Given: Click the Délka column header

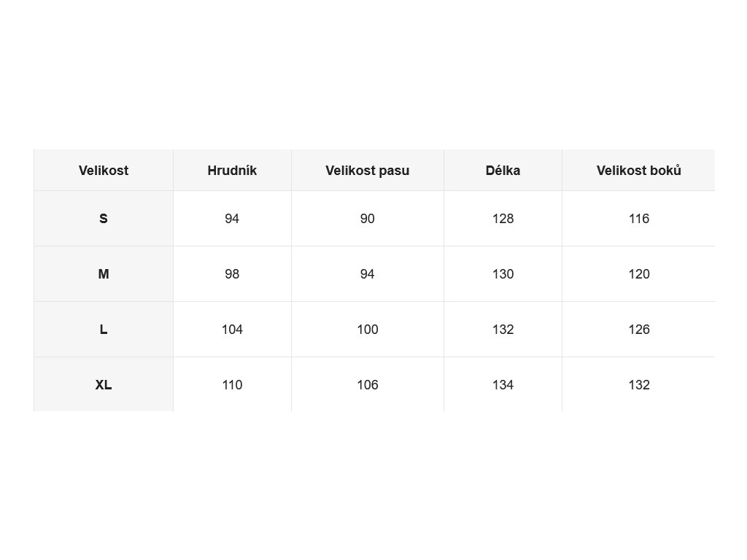Looking at the screenshot, I should click(x=503, y=171).
